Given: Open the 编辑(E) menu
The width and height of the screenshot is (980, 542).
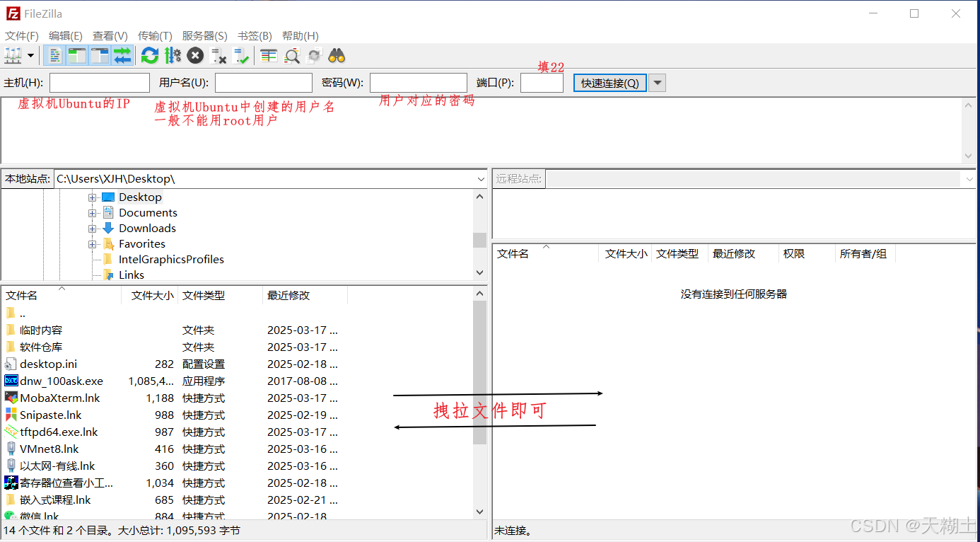Looking at the screenshot, I should [66, 35].
